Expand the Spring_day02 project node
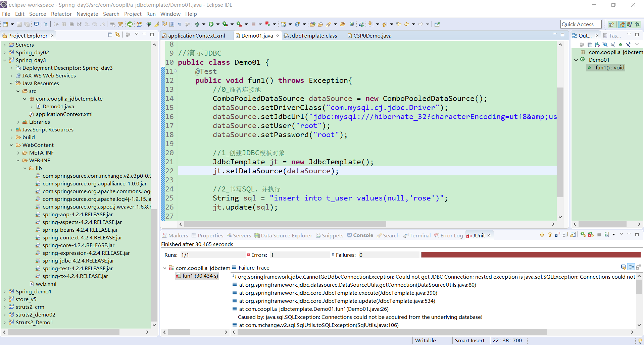This screenshot has height=345, width=644. click(4, 53)
